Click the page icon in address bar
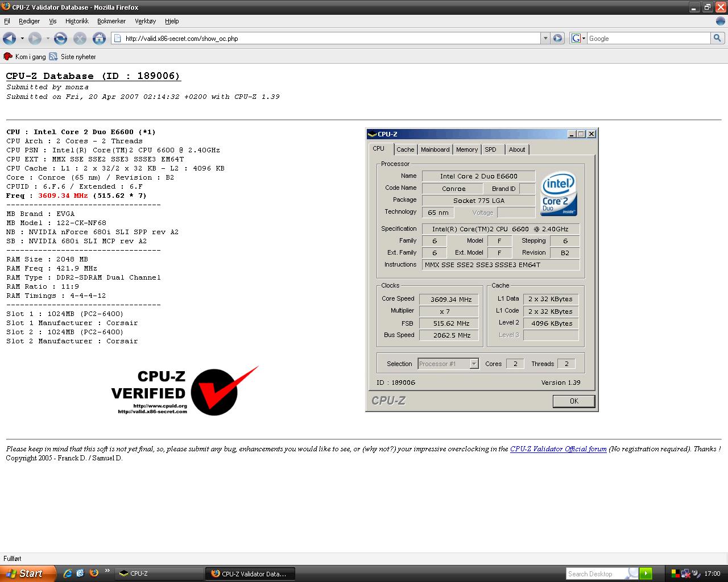This screenshot has height=582, width=728. click(x=118, y=38)
